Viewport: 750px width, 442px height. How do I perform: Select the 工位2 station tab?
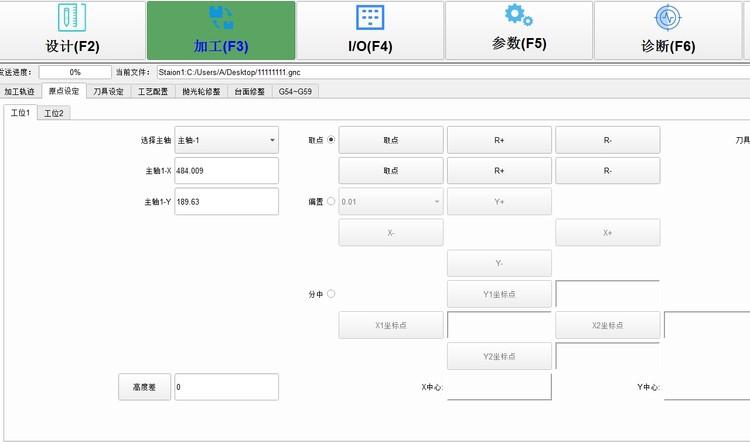54,113
